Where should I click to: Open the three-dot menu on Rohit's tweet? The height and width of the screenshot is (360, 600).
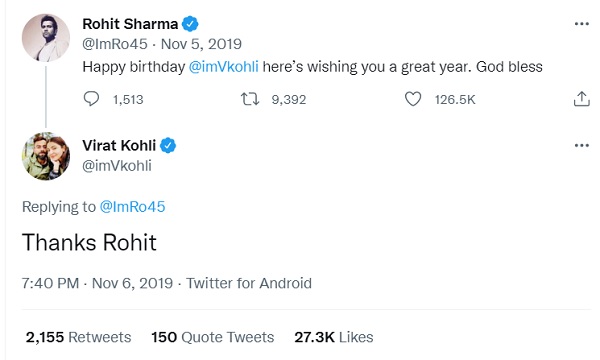pyautogui.click(x=582, y=24)
